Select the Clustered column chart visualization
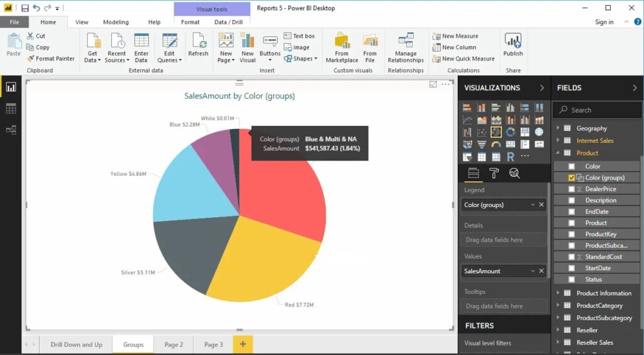This screenshot has height=355, width=644. click(x=511, y=108)
